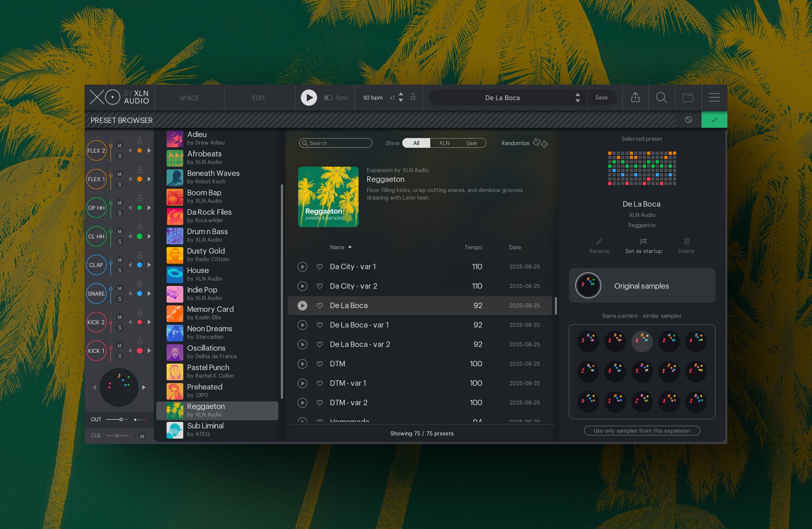This screenshot has width=812, height=529.
Task: Lock the FLEX 2 sample
Action: pos(140,141)
